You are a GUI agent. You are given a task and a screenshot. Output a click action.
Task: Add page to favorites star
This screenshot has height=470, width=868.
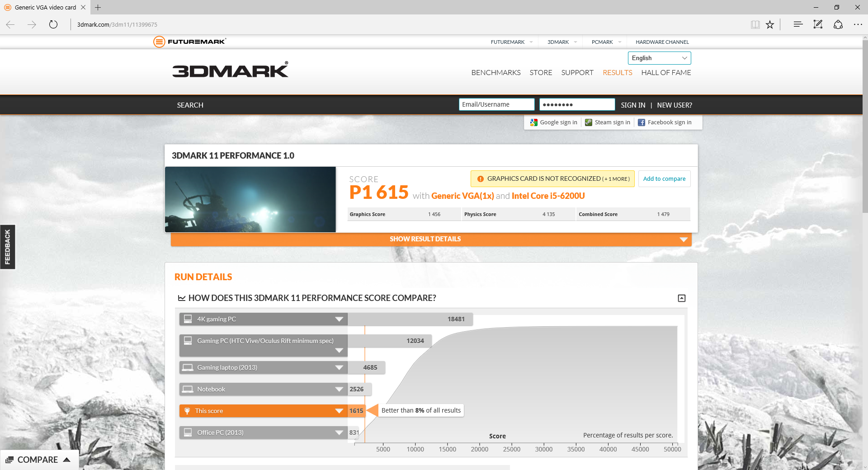point(770,24)
